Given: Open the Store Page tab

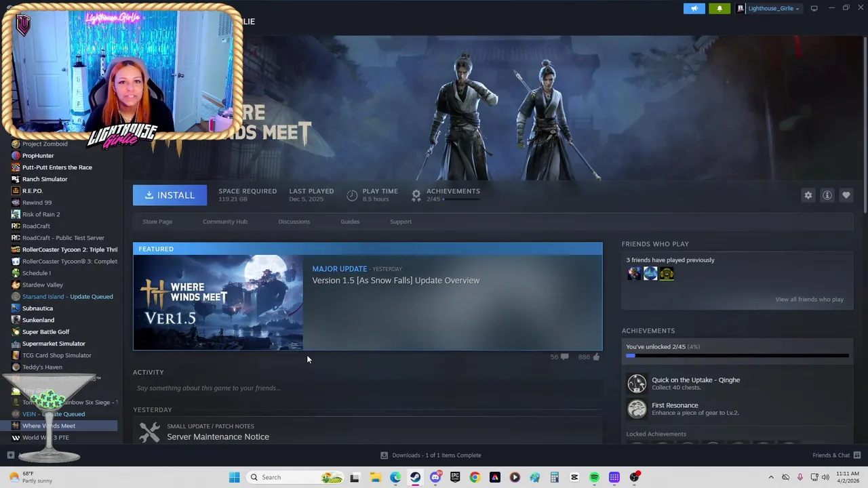Looking at the screenshot, I should point(157,222).
